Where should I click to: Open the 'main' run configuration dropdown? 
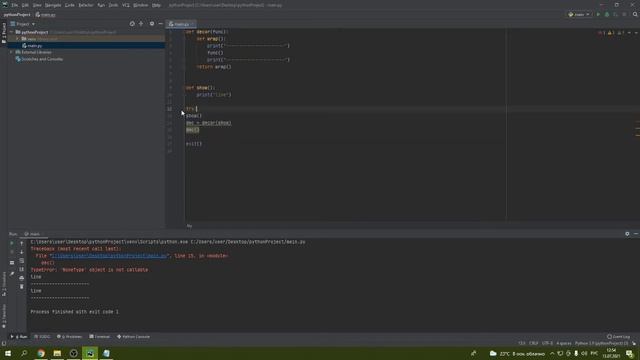pyautogui.click(x=579, y=15)
